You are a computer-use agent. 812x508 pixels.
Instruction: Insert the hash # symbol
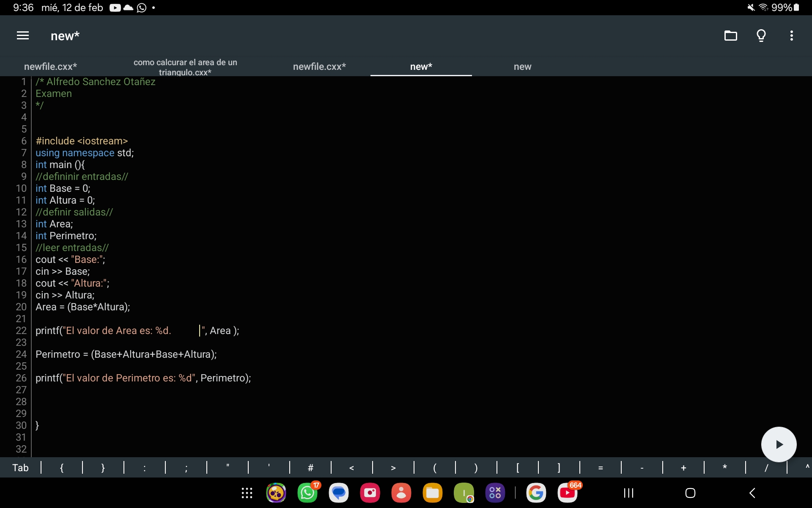click(310, 468)
